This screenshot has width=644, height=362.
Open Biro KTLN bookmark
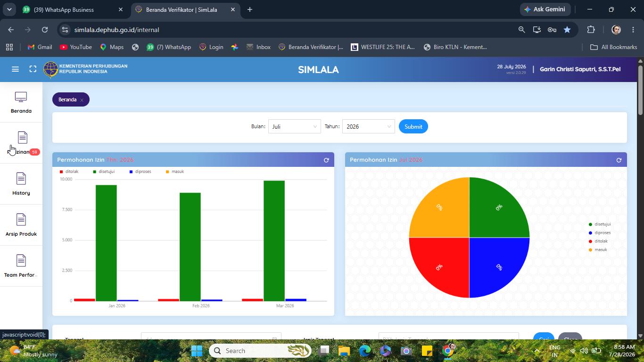click(x=455, y=47)
